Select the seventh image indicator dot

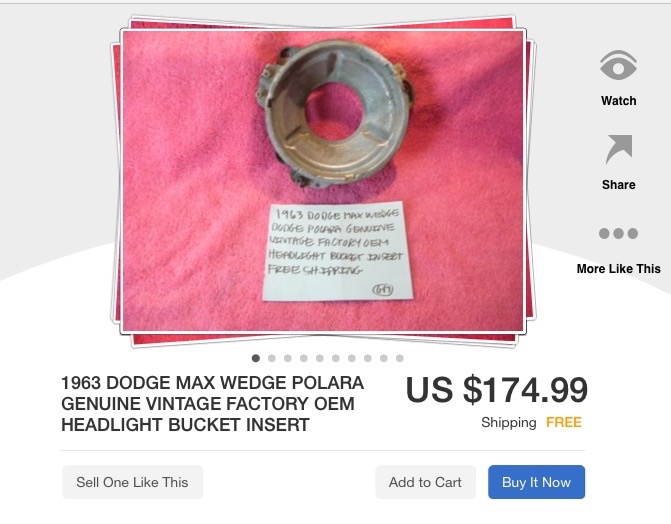352,358
